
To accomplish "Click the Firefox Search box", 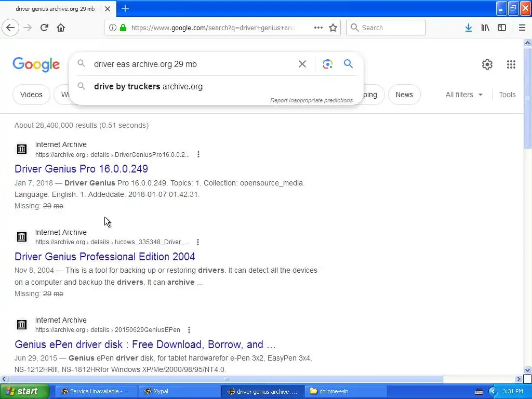I will point(385,28).
